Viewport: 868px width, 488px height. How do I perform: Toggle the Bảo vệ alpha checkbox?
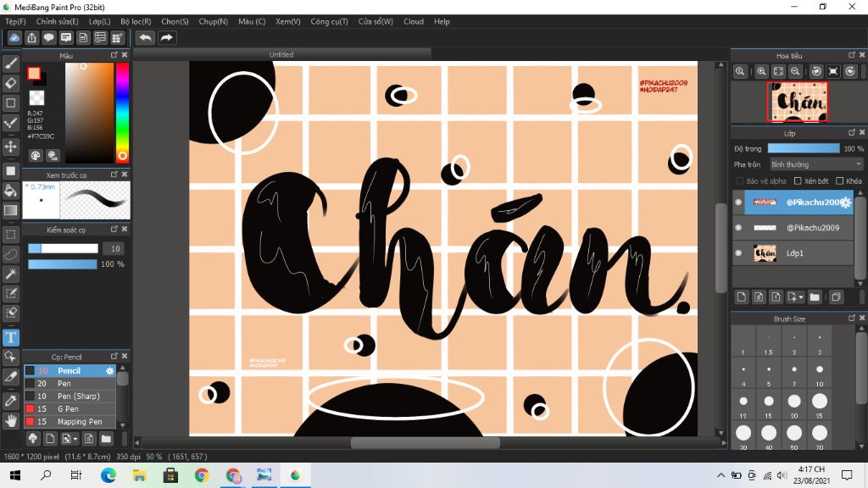pos(739,181)
